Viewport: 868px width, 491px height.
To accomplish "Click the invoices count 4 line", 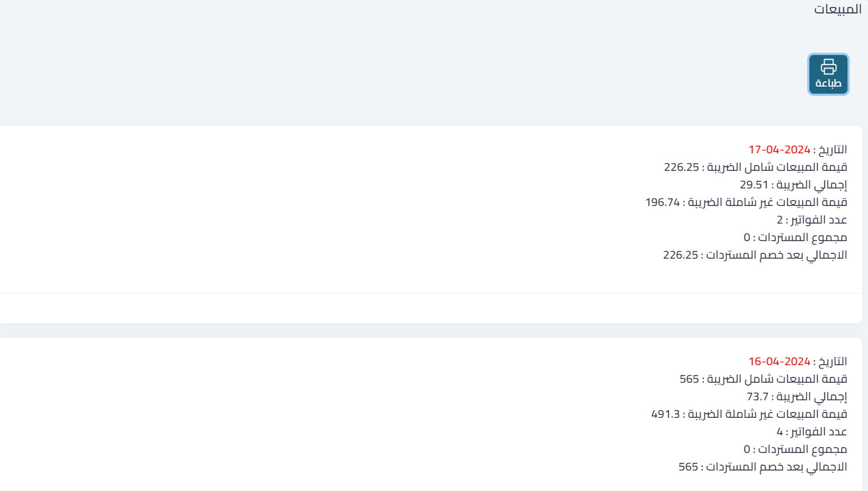I will coord(812,432).
